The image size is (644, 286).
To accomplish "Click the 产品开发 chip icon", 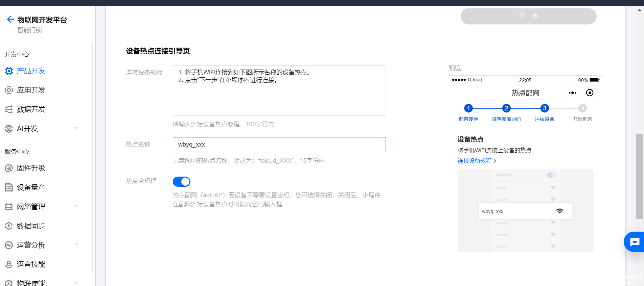I will pos(9,71).
